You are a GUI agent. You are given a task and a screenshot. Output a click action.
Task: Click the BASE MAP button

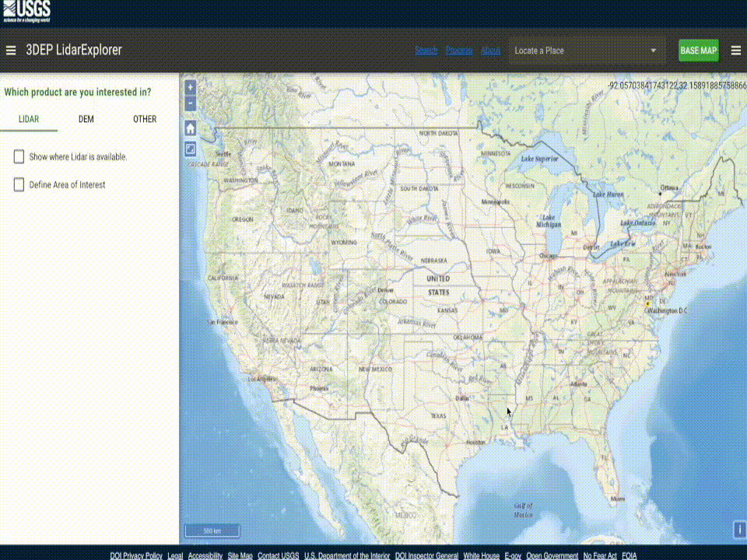pyautogui.click(x=699, y=51)
